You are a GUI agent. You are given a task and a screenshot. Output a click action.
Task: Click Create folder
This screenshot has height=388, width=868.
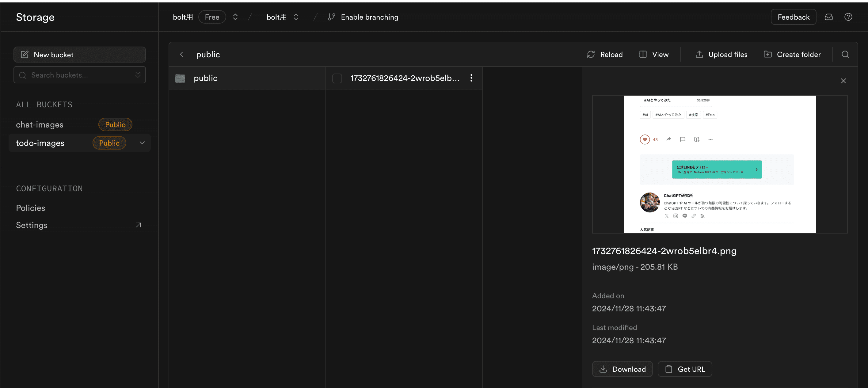click(792, 54)
